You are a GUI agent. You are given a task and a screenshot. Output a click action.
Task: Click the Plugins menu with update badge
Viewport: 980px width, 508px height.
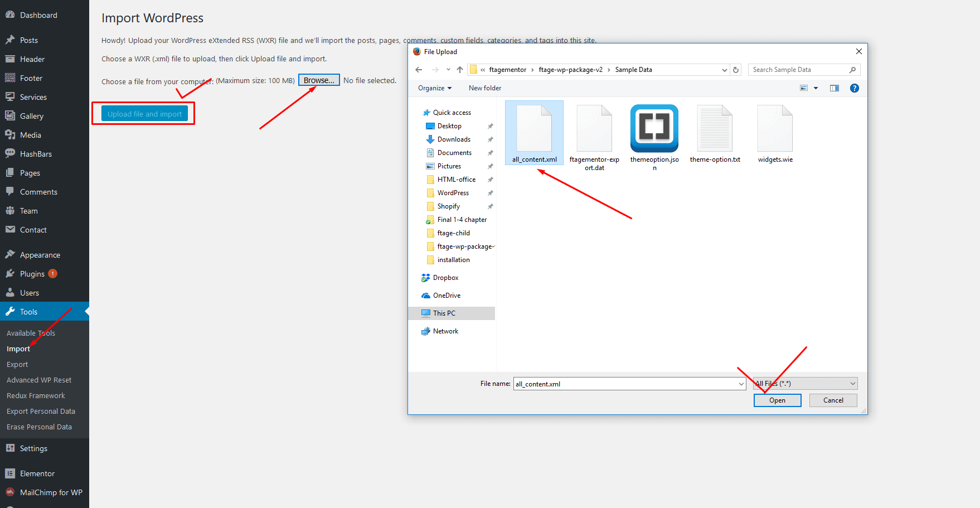(45, 274)
